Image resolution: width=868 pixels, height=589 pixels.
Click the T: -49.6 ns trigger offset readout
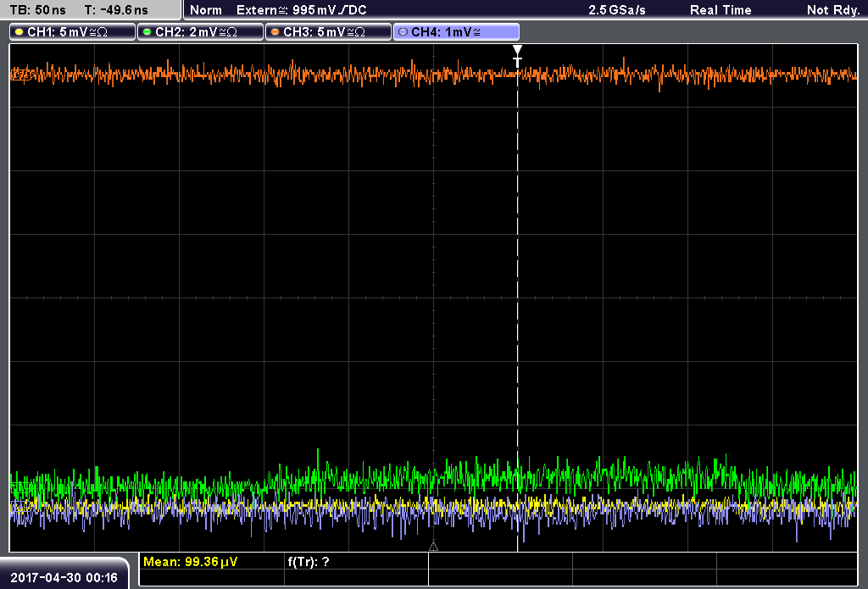click(116, 10)
